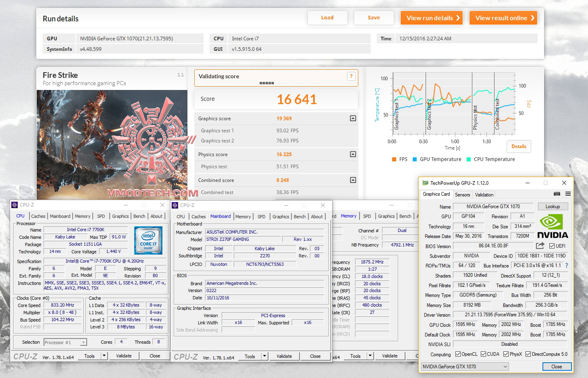
Task: Click the BIOS Version save/share icon in GPU-Z
Action: [540, 245]
